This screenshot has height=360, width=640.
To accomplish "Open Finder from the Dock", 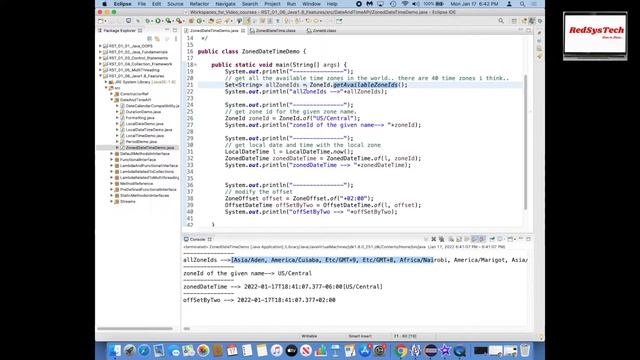I will click(x=115, y=350).
